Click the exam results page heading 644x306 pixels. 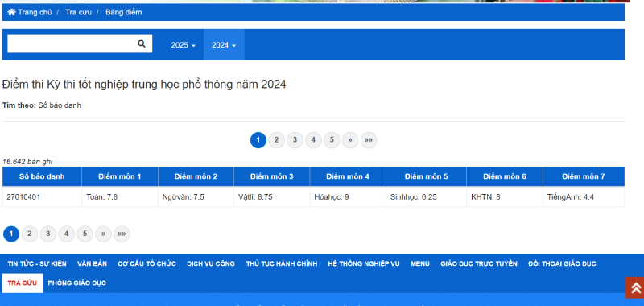pos(144,85)
